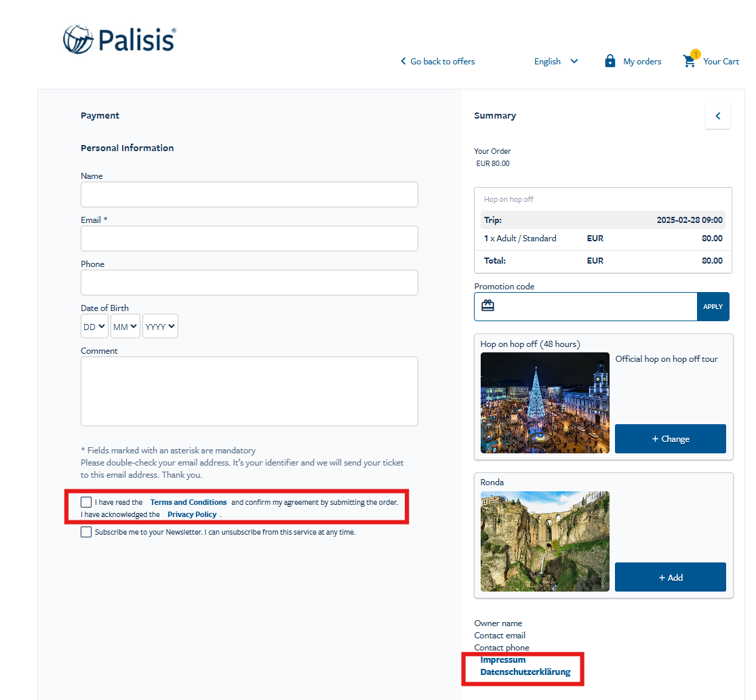This screenshot has height=700, width=756.
Task: Click the back arrow beside Go back to offers
Action: 403,61
